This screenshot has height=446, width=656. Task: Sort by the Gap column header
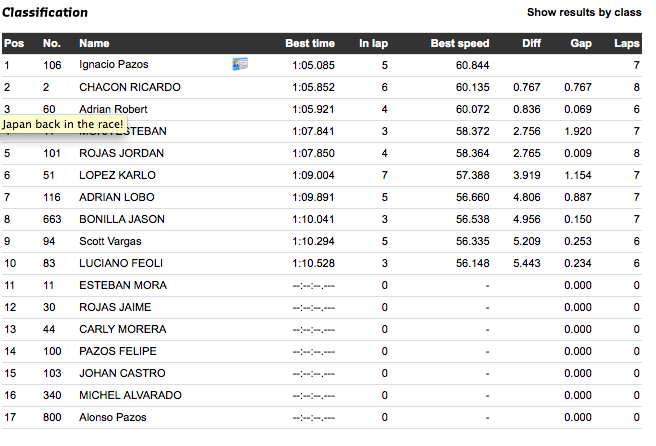point(581,44)
